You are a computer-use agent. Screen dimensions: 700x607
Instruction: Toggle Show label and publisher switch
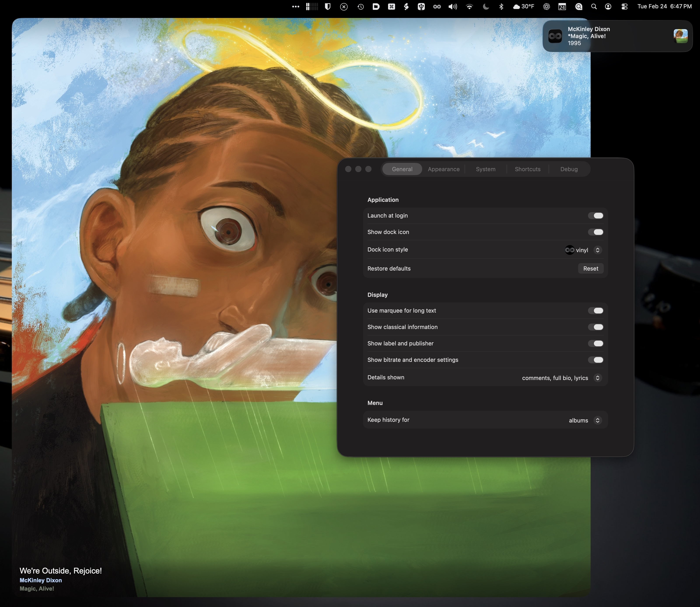[596, 343]
